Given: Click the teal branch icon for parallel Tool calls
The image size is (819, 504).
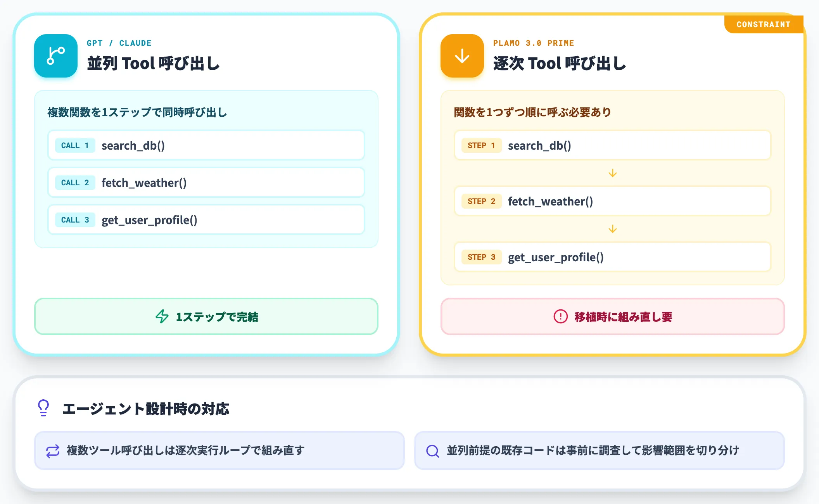Looking at the screenshot, I should [x=56, y=56].
